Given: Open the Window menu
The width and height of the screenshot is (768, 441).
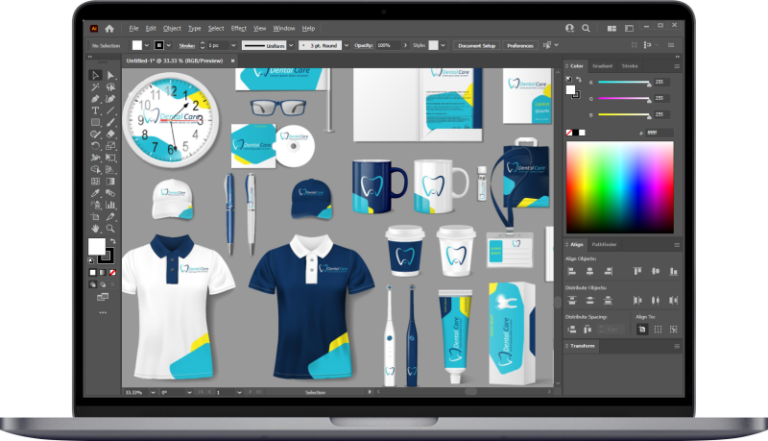Looking at the screenshot, I should (284, 28).
